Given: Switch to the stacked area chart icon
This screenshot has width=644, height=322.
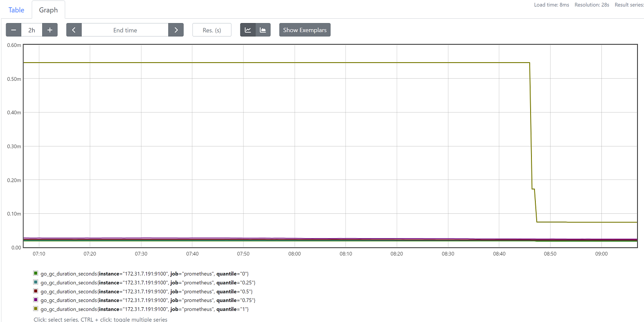Looking at the screenshot, I should tap(263, 30).
